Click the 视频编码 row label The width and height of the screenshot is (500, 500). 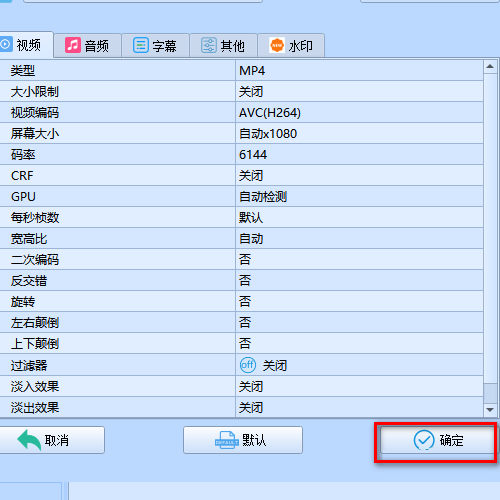tap(34, 113)
